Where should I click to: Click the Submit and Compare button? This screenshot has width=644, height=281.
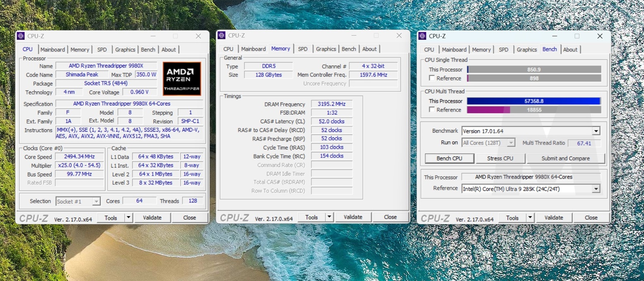pos(565,158)
